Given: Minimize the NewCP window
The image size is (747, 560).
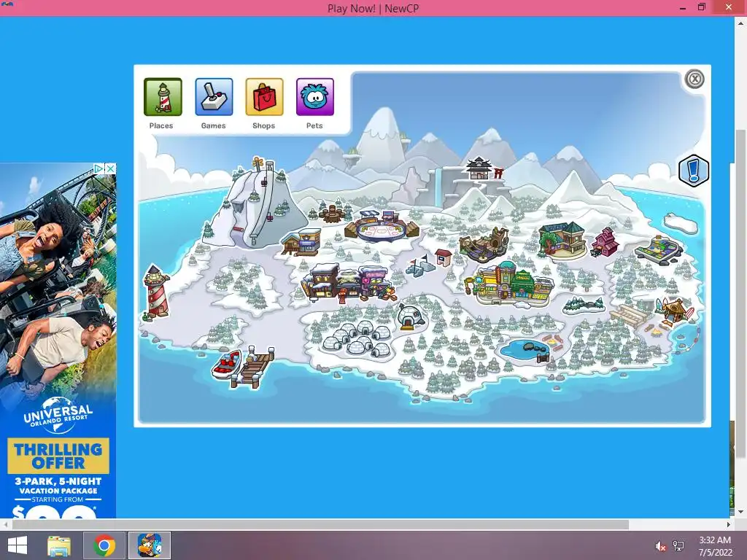Looking at the screenshot, I should (x=683, y=7).
